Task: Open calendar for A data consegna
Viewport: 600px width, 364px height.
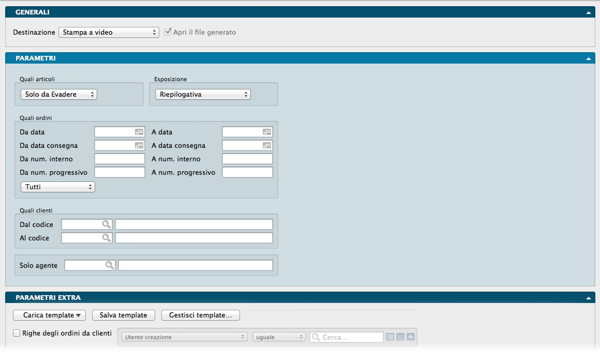Action: (266, 146)
